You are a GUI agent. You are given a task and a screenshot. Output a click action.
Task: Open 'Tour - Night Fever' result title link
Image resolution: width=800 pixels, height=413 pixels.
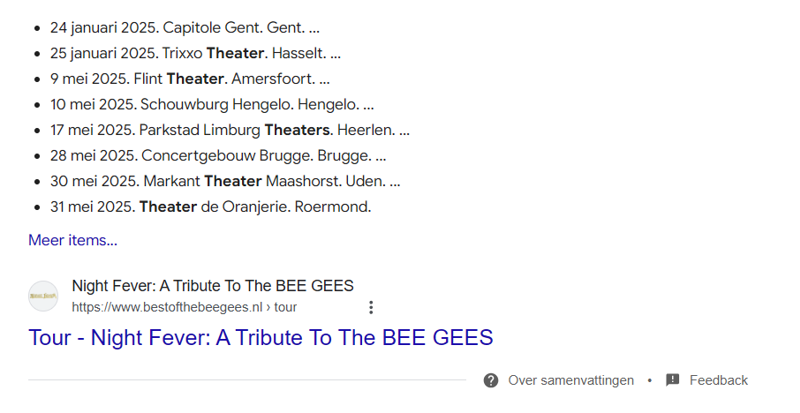click(261, 337)
